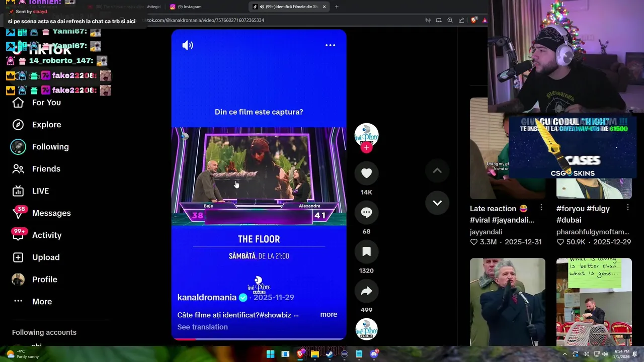Close the TikTok browser tab

pos(325,7)
